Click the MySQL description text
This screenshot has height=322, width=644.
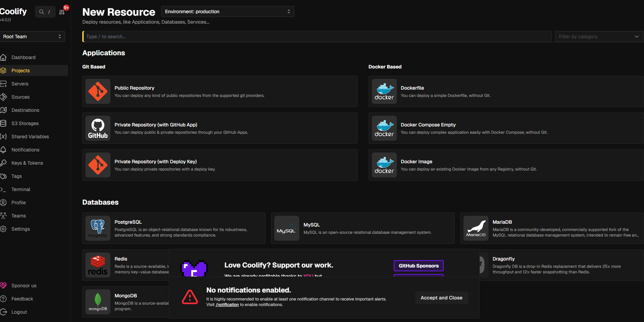click(368, 232)
